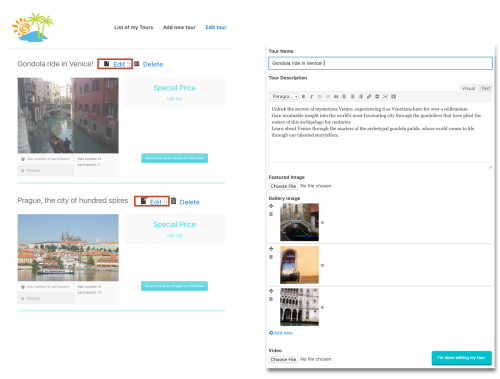The width and height of the screenshot is (500, 379).
Task: Open the gondola under bridge gallery thumbnail
Action: click(299, 222)
